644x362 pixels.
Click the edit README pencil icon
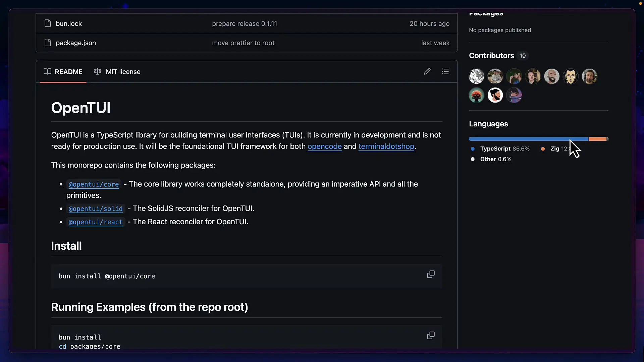[x=427, y=71]
